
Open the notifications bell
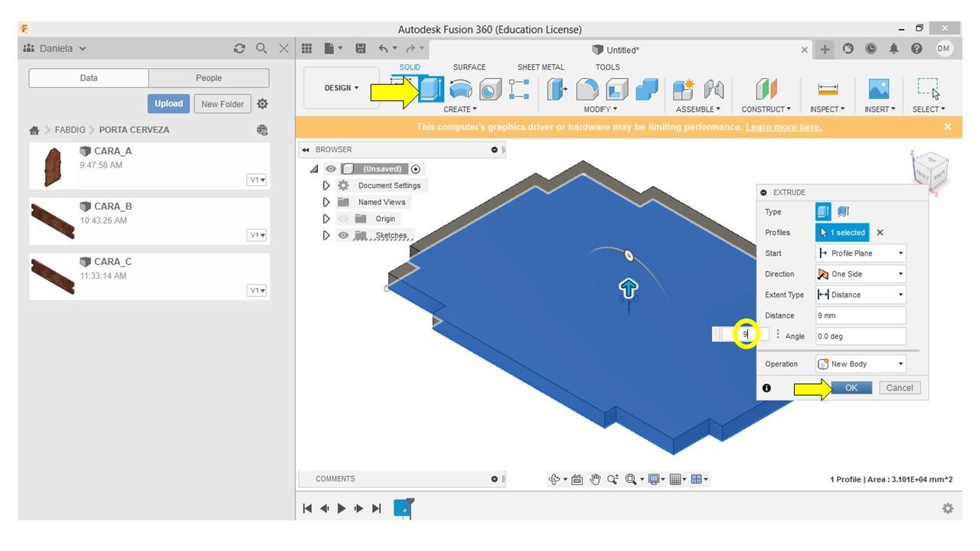[x=893, y=48]
